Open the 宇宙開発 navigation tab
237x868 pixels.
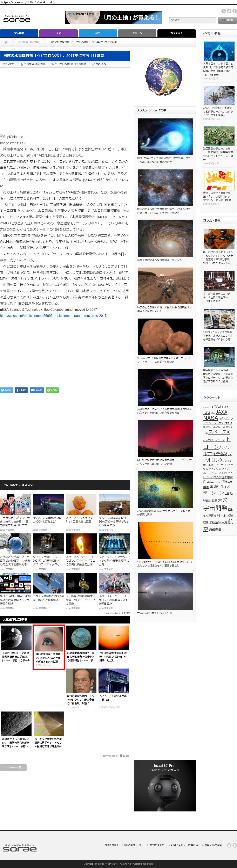pyautogui.click(x=19, y=33)
